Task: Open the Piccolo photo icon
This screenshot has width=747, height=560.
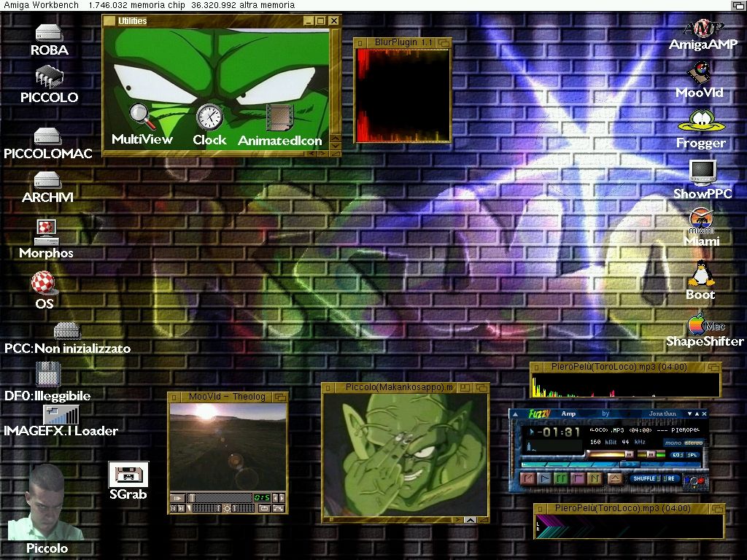Action: coord(46,509)
